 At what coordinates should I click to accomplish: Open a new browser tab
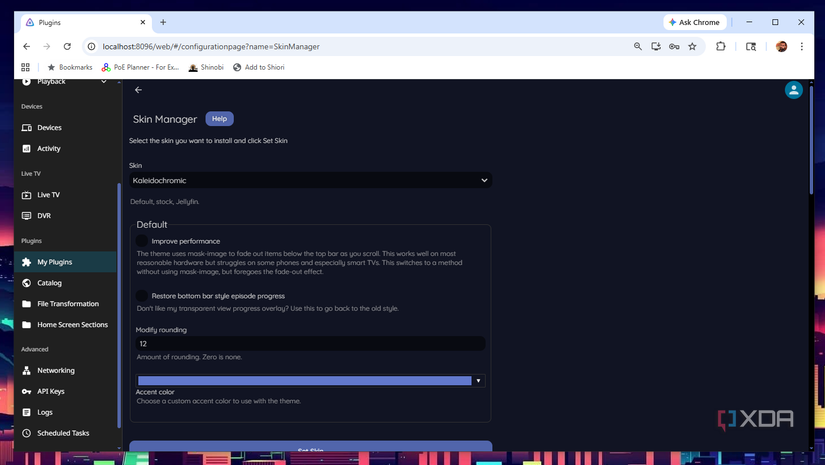point(163,22)
